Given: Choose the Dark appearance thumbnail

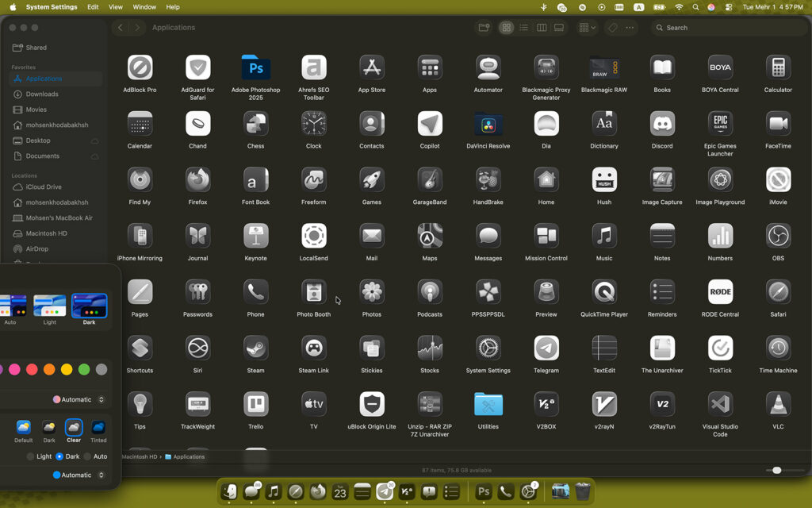Looking at the screenshot, I should [x=89, y=306].
